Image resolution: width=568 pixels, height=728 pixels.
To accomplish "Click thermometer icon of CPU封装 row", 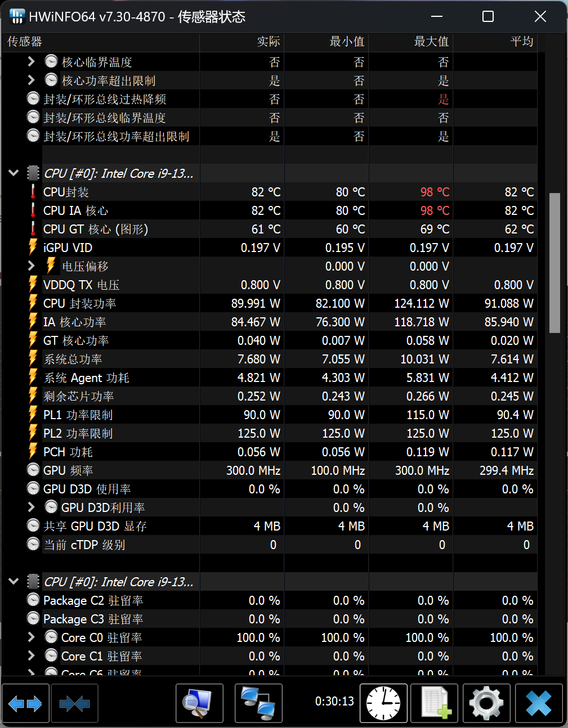I will tap(33, 192).
